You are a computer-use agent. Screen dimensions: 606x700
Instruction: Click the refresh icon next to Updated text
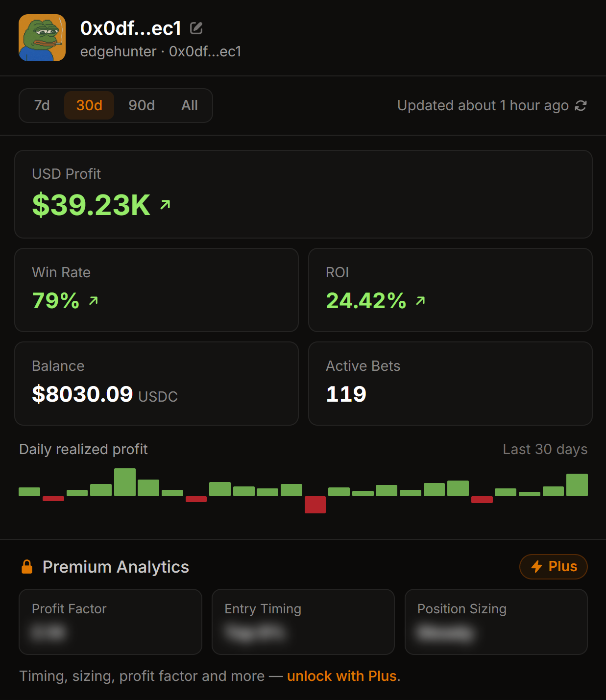click(581, 106)
